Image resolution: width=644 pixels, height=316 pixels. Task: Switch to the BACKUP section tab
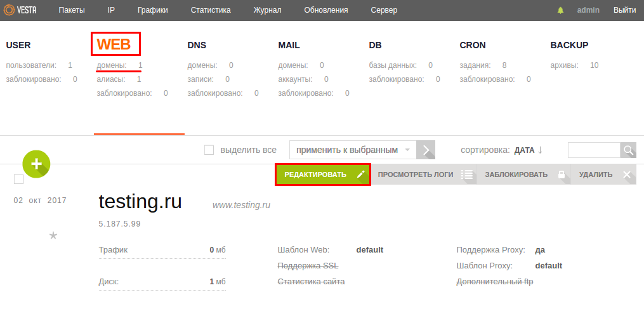coord(569,45)
